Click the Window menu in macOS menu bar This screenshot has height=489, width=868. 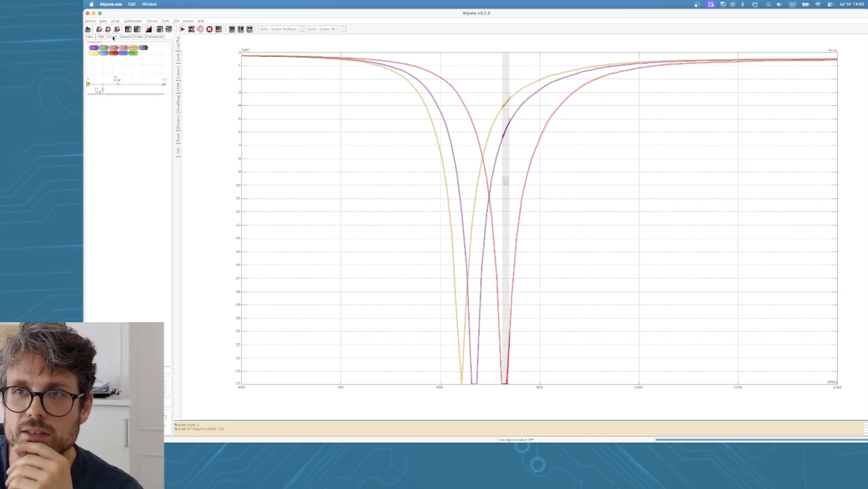pos(149,4)
